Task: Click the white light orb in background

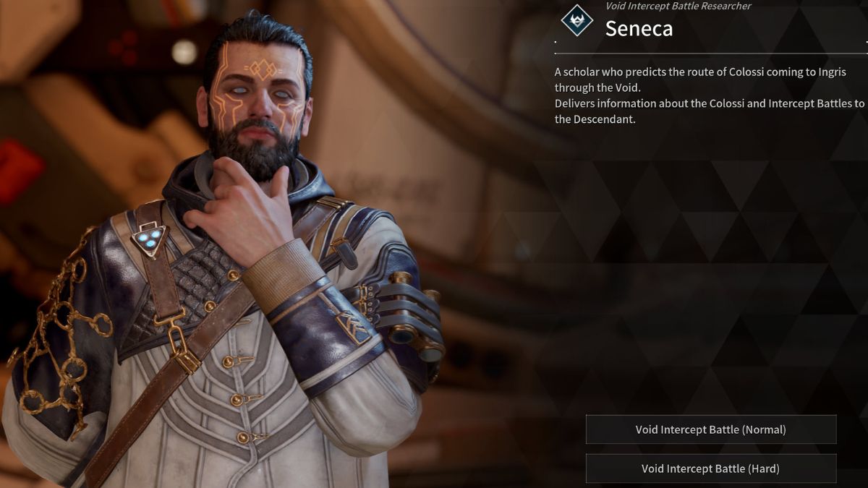Action: pos(184,52)
